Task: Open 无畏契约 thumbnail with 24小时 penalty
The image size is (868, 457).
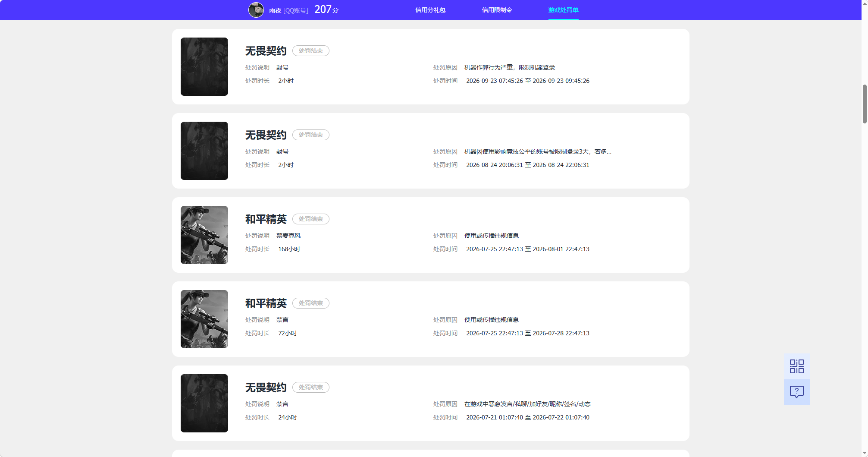Action: pos(204,403)
